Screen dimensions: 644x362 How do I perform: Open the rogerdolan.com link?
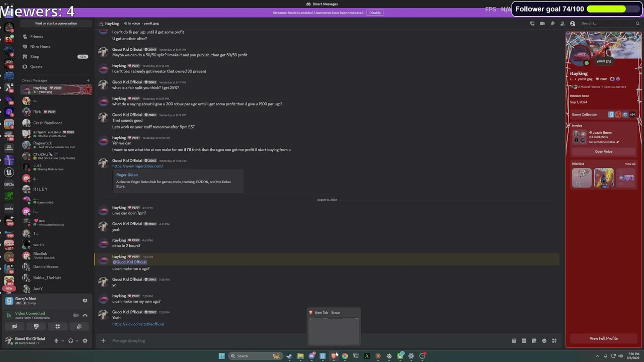pyautogui.click(x=137, y=166)
